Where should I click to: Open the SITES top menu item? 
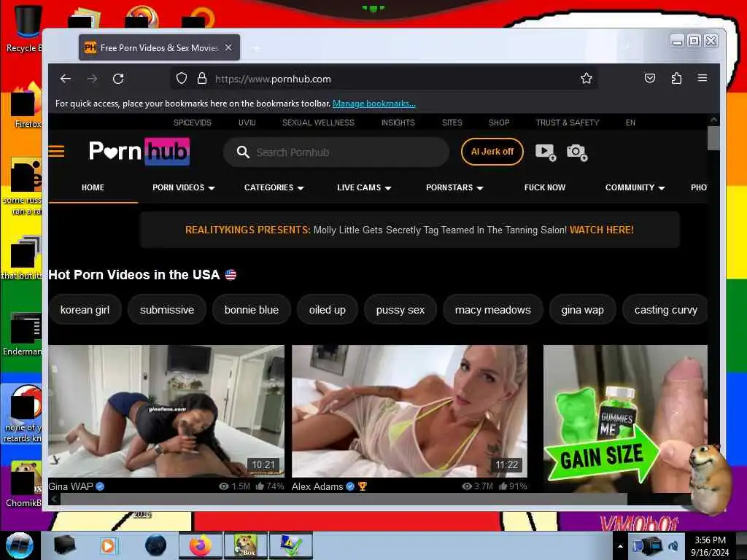(x=452, y=122)
